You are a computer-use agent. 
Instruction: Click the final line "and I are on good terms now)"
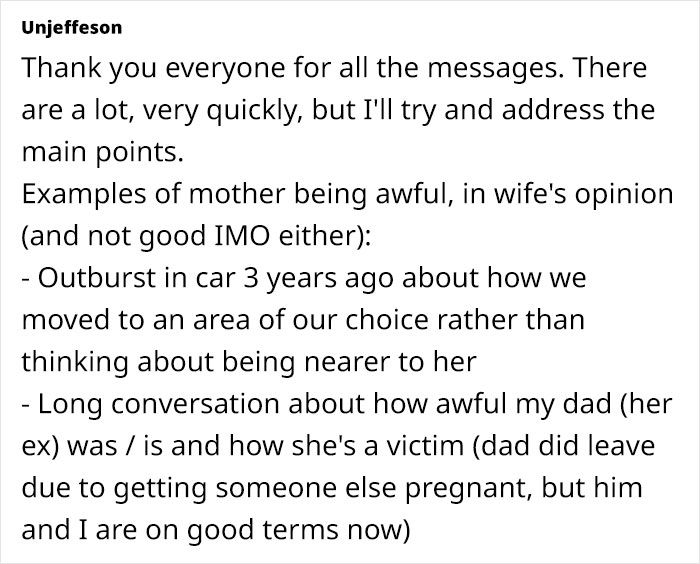coord(216,530)
